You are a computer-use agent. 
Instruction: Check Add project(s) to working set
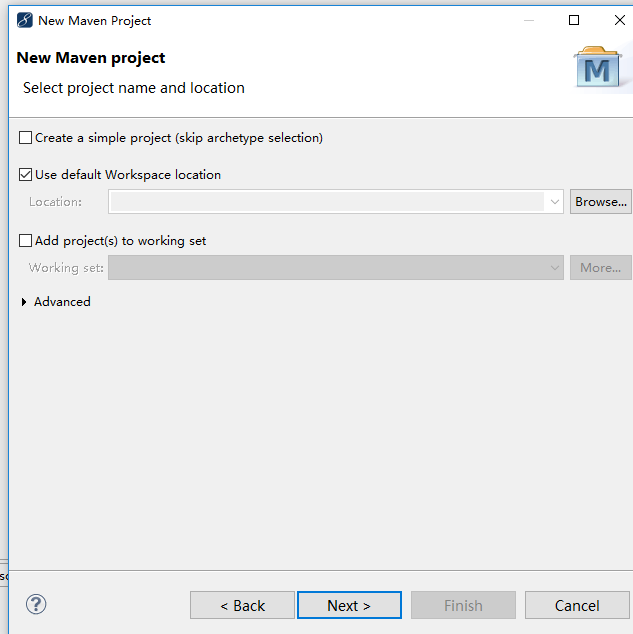tap(25, 241)
